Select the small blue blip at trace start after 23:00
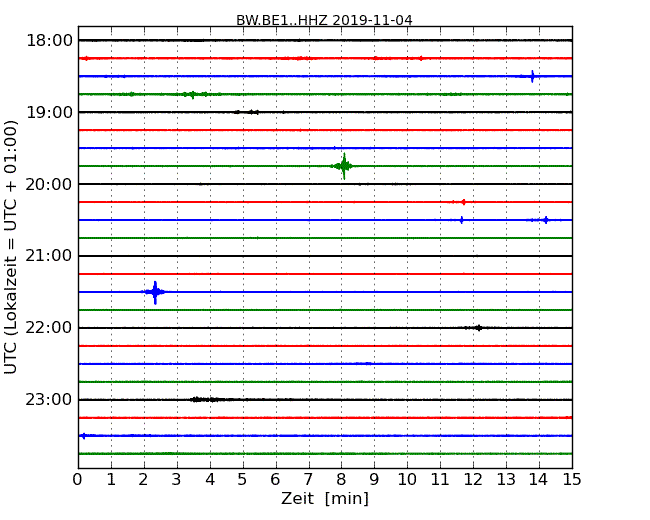 point(83,435)
